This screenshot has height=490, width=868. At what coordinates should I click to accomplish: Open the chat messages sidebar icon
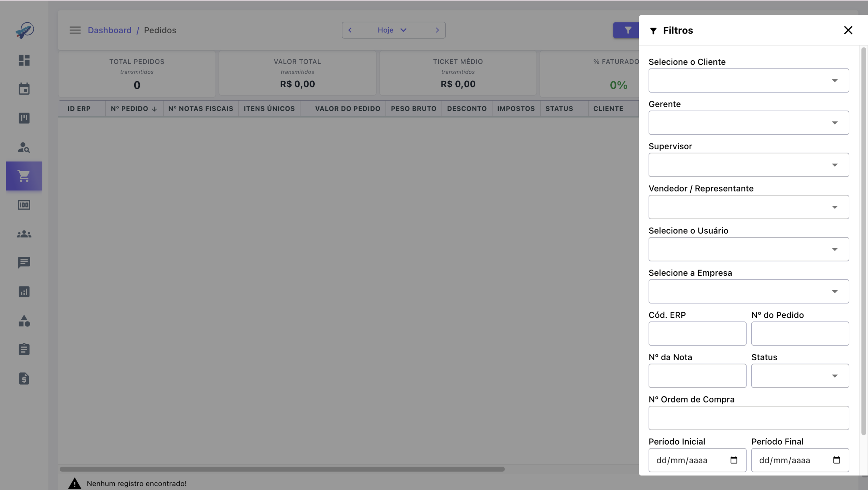24,262
